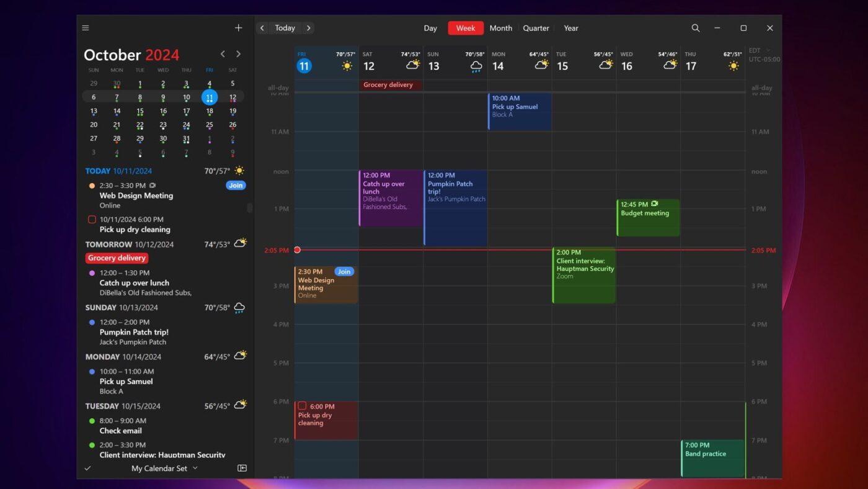868x489 pixels.
Task: Click the TOMORROW 10/12/2024 heading
Action: 130,244
